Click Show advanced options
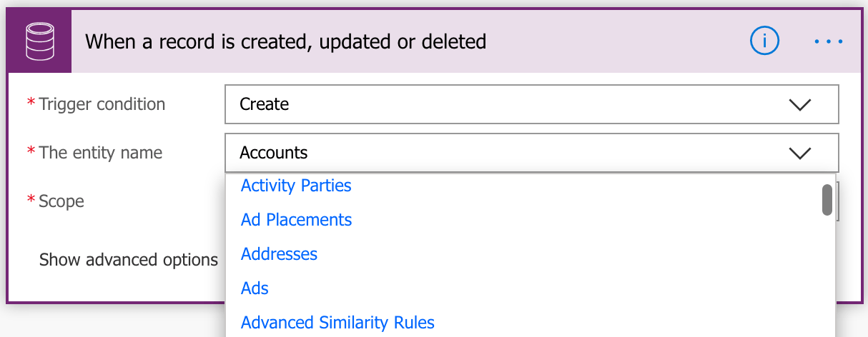 coord(129,260)
